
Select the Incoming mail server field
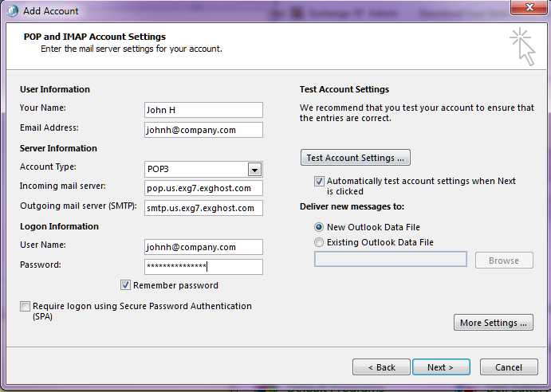[x=203, y=188]
